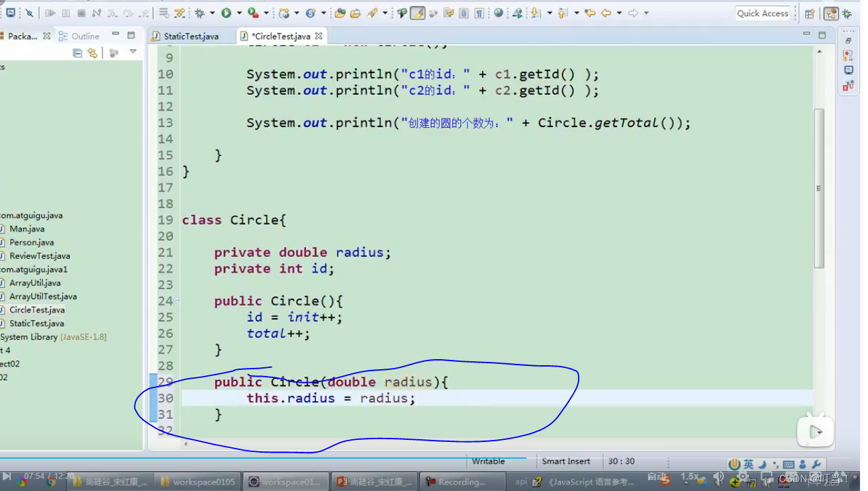868x491 pixels.
Task: Click the Resume debug icon
Action: (x=50, y=13)
